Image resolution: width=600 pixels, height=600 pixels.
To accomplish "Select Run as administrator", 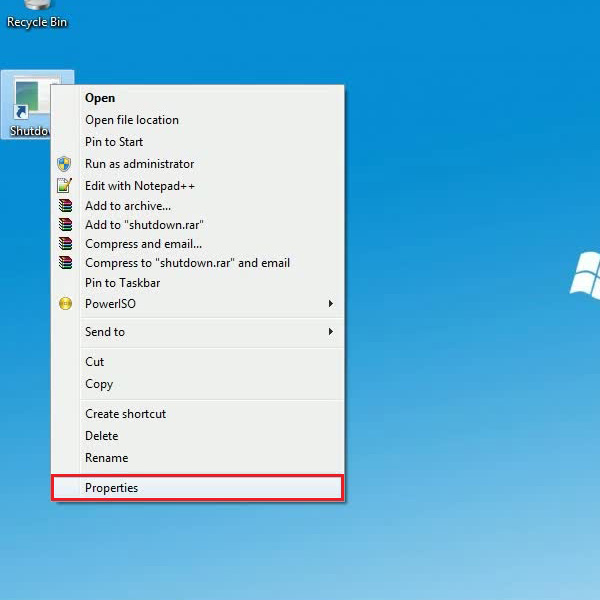I will pos(198,164).
